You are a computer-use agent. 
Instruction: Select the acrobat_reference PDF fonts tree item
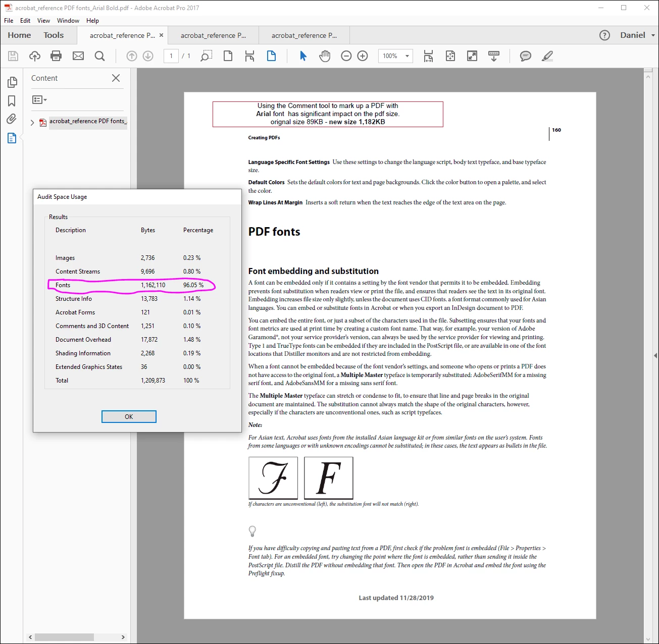coord(88,122)
